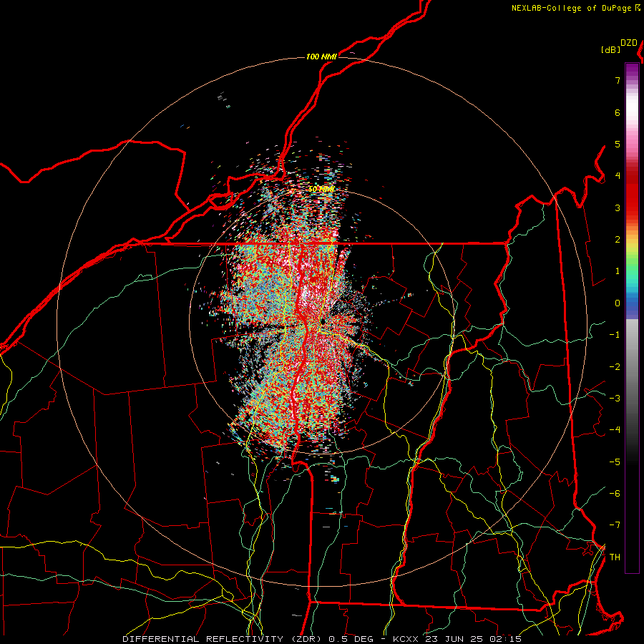Click the -1 value on the color scale
The width and height of the screenshot is (644, 644).
pyautogui.click(x=615, y=335)
